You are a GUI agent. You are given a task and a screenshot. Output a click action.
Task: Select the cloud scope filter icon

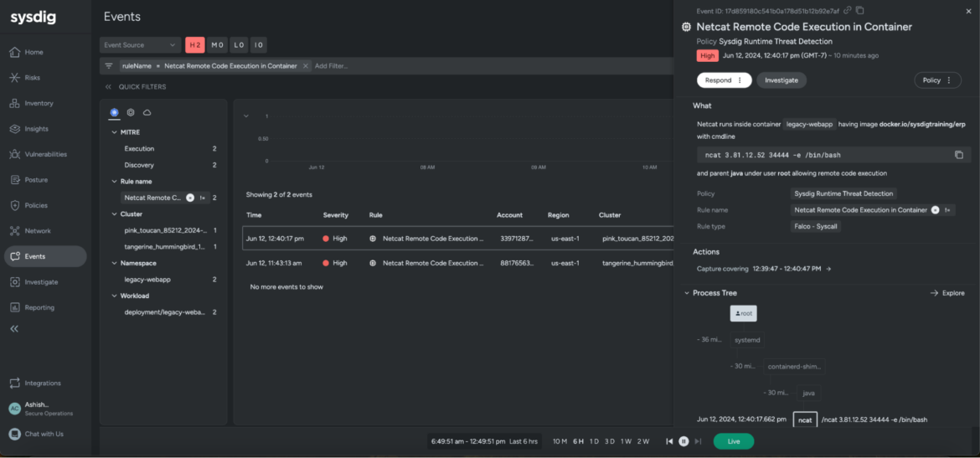[x=147, y=112]
